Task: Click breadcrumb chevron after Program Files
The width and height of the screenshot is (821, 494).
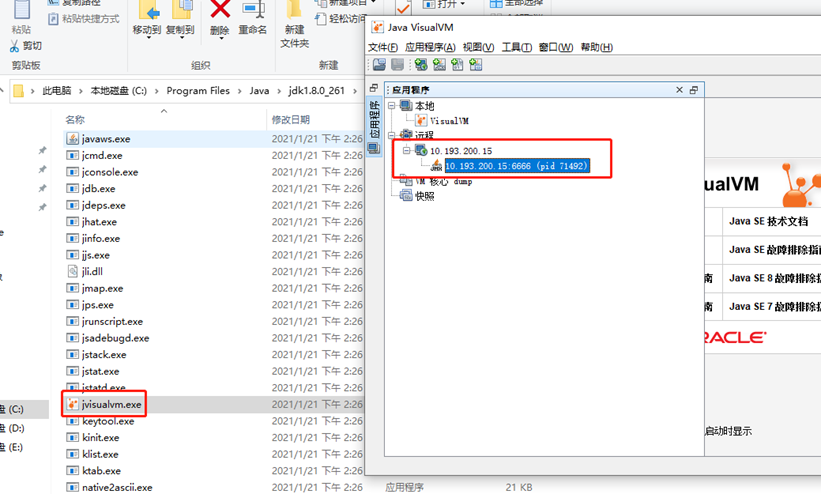Action: (x=239, y=91)
